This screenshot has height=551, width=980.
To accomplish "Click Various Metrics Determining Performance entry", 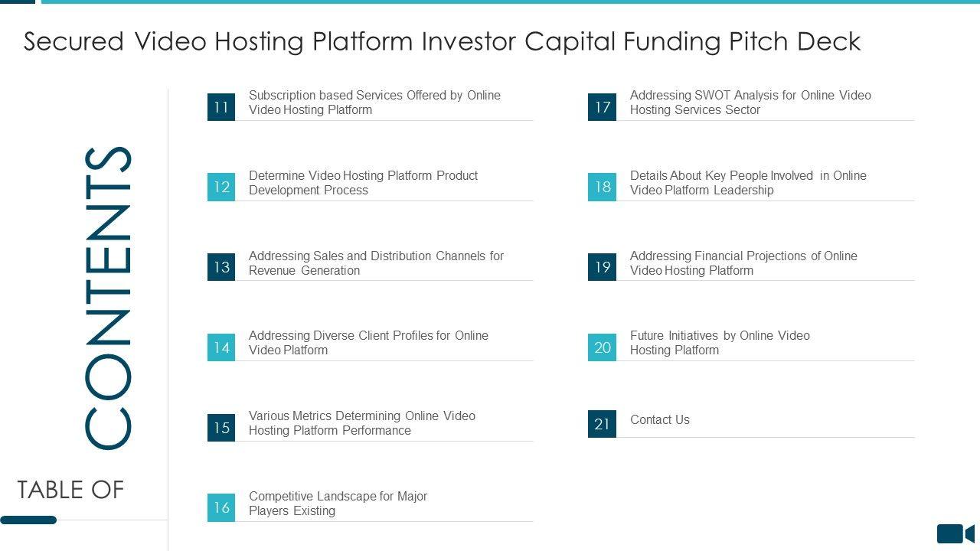I will (x=361, y=423).
